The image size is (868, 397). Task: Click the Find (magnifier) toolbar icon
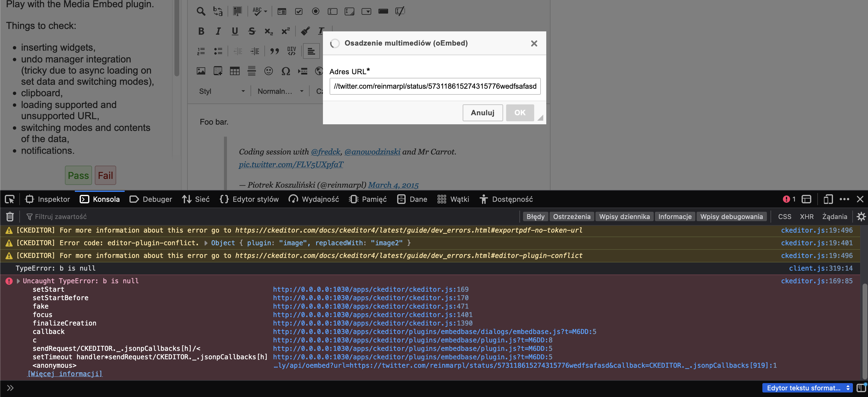click(201, 11)
